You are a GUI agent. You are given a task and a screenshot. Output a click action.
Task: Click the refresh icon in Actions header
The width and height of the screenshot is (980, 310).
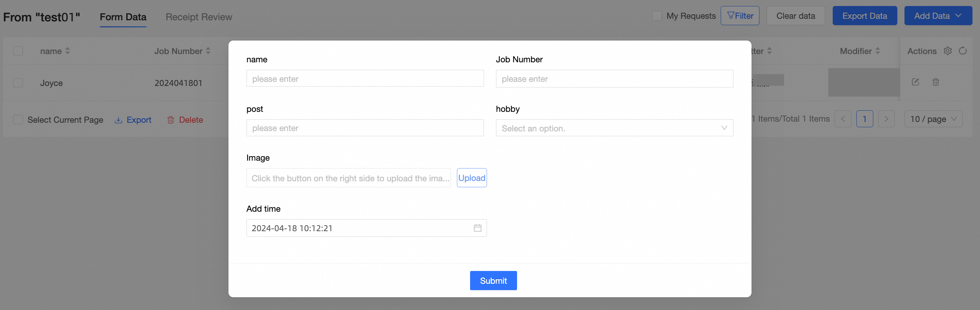[962, 51]
